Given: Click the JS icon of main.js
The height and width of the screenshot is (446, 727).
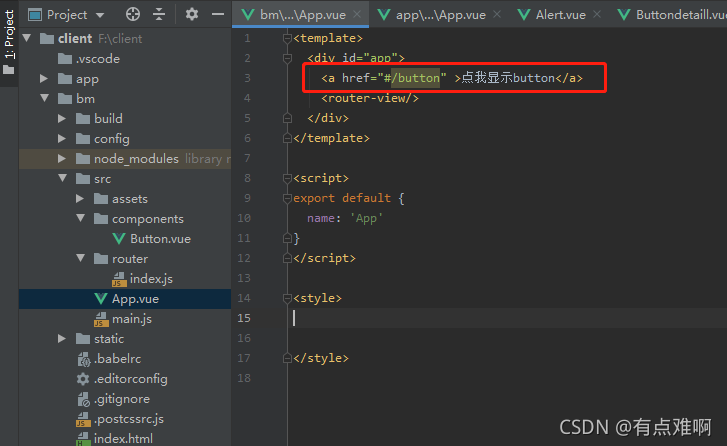Looking at the screenshot, I should click(x=101, y=319).
